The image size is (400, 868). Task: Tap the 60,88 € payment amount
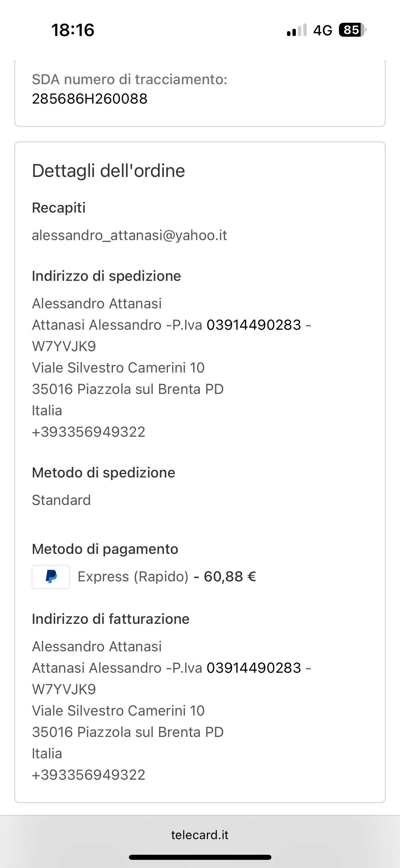click(230, 577)
